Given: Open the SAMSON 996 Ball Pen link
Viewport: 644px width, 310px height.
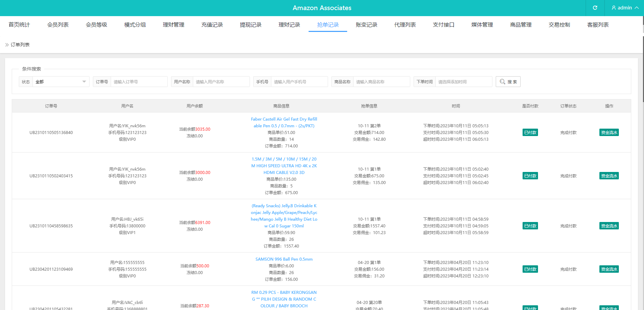Looking at the screenshot, I should 284,259.
